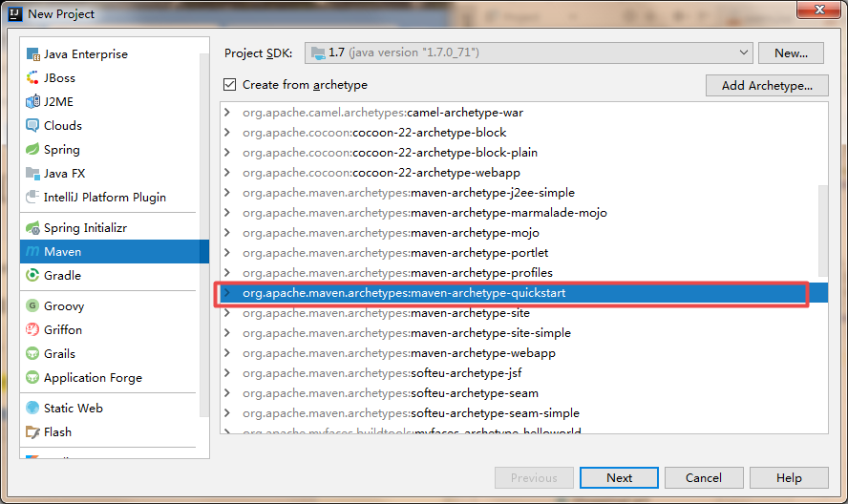The height and width of the screenshot is (504, 848).
Task: Click the JBoss project type icon
Action: (33, 78)
